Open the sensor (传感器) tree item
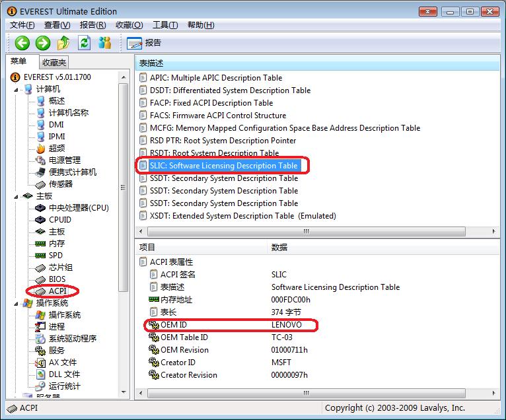 click(x=60, y=184)
